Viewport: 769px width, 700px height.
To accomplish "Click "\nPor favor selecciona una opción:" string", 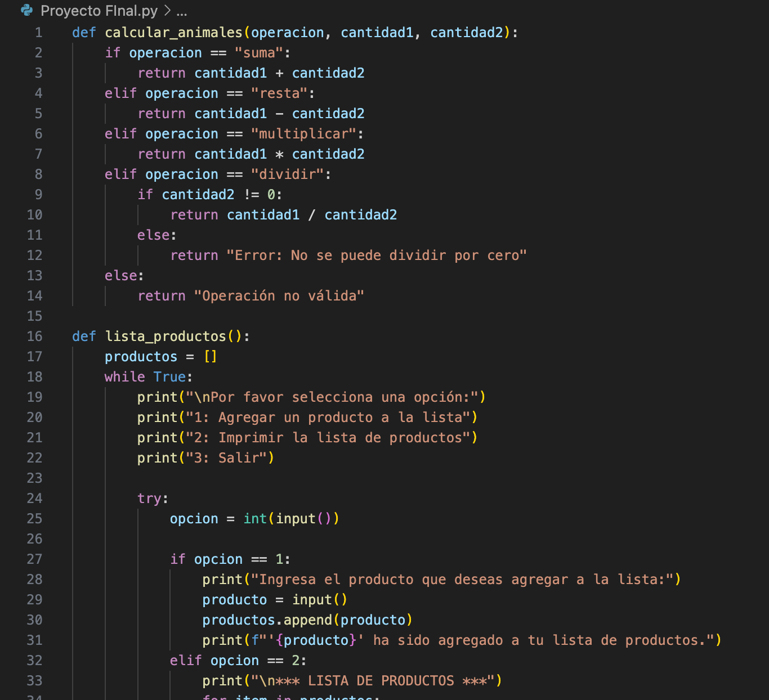I will tap(332, 397).
